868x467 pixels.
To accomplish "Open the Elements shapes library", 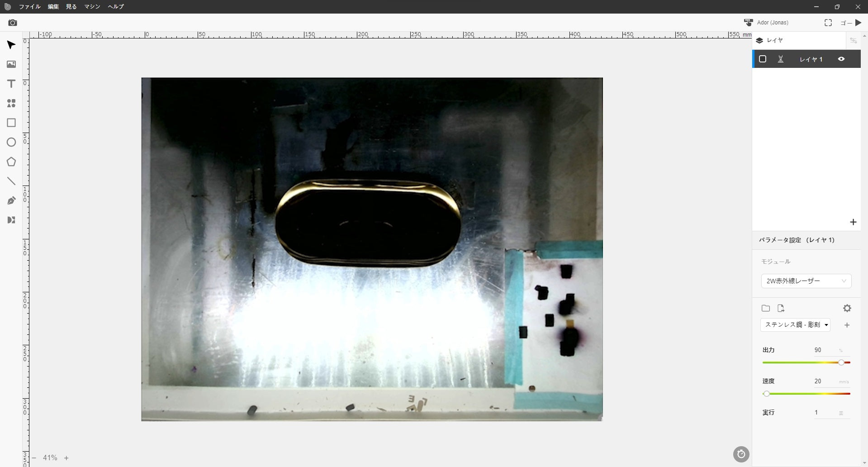I will (x=11, y=103).
